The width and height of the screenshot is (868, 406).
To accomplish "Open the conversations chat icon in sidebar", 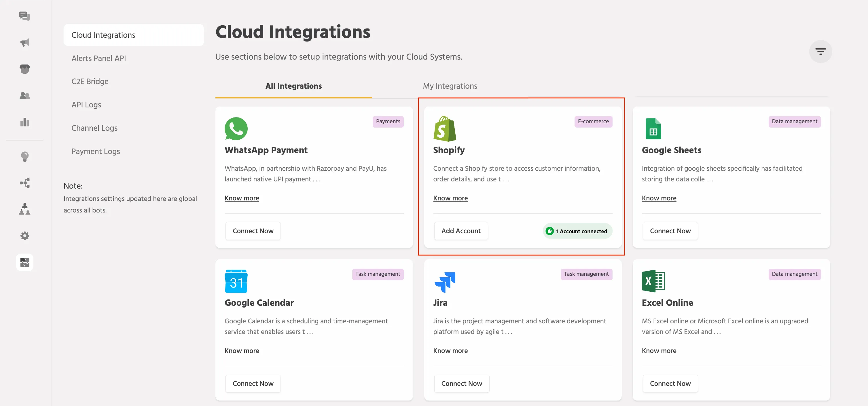I will (24, 16).
